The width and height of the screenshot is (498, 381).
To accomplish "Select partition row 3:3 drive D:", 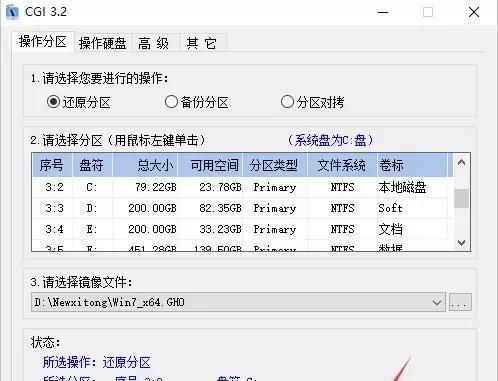I will coord(243,208).
